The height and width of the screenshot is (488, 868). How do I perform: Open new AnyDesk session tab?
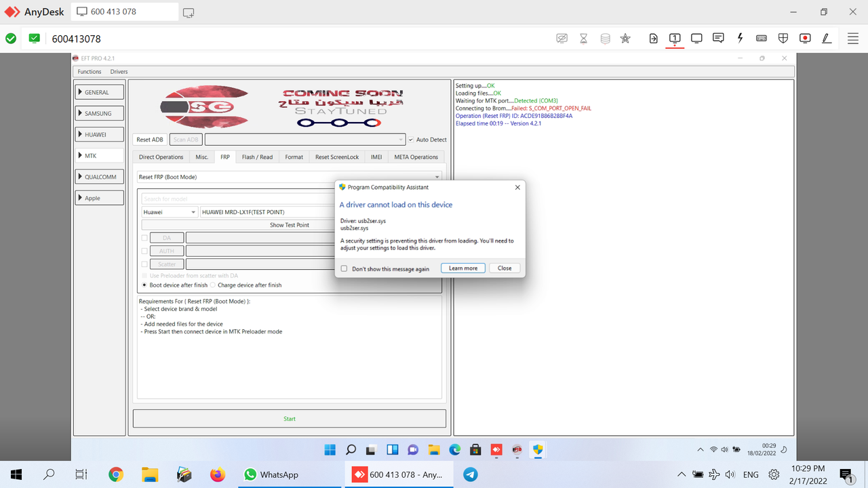[x=189, y=12]
